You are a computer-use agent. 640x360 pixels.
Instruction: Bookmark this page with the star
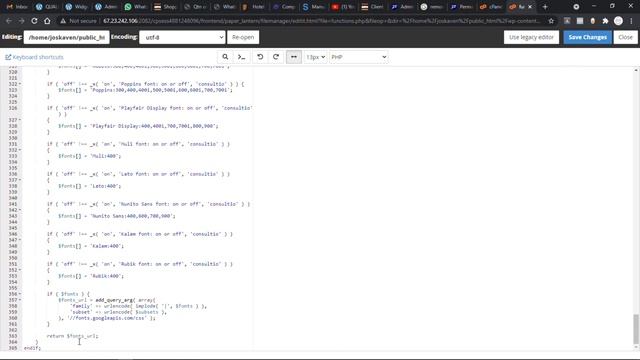(551, 21)
